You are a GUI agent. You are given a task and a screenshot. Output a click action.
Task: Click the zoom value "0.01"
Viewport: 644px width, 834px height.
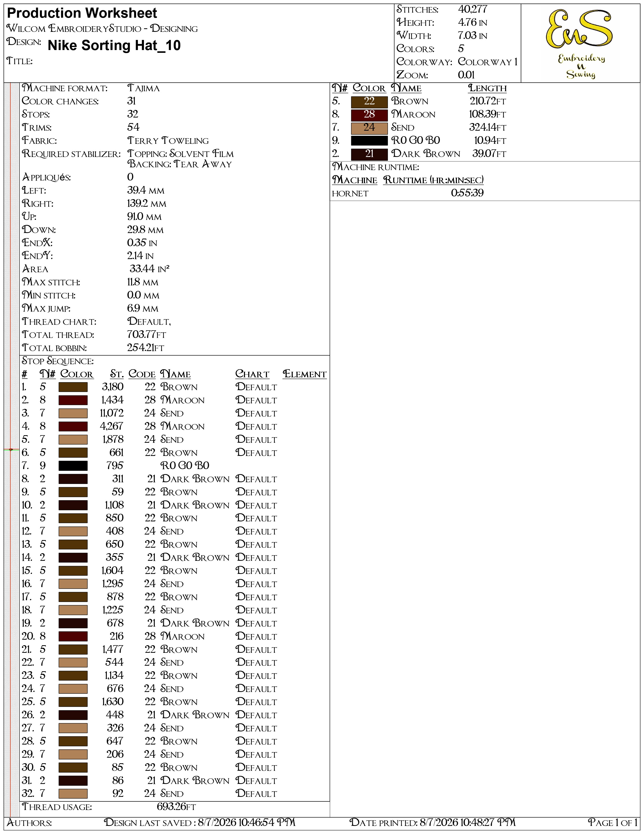click(466, 75)
